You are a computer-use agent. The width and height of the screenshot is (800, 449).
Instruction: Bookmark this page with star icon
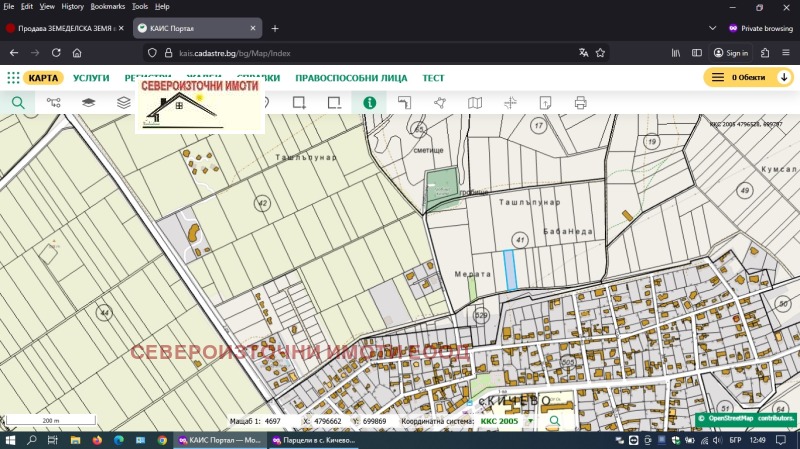click(x=601, y=53)
